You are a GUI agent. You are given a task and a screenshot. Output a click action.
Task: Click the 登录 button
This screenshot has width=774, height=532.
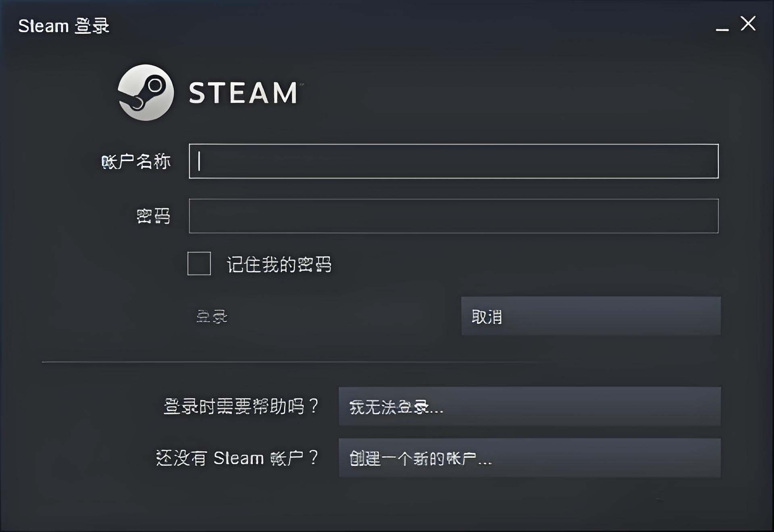click(x=212, y=316)
